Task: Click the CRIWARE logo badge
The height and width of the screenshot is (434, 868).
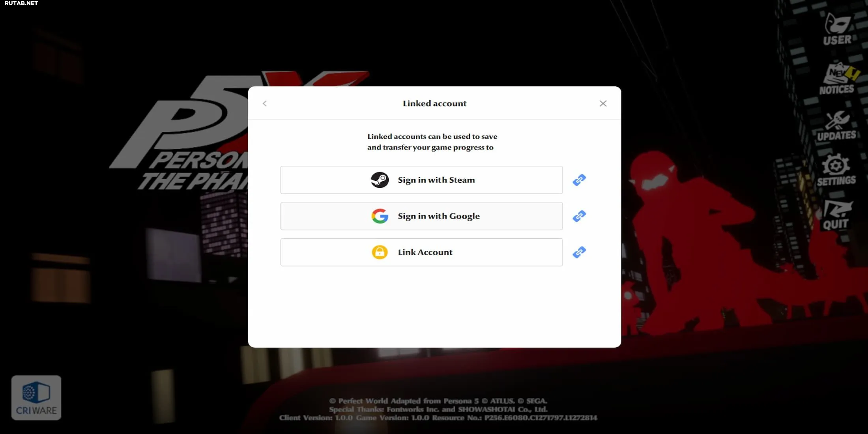Action: pyautogui.click(x=36, y=398)
